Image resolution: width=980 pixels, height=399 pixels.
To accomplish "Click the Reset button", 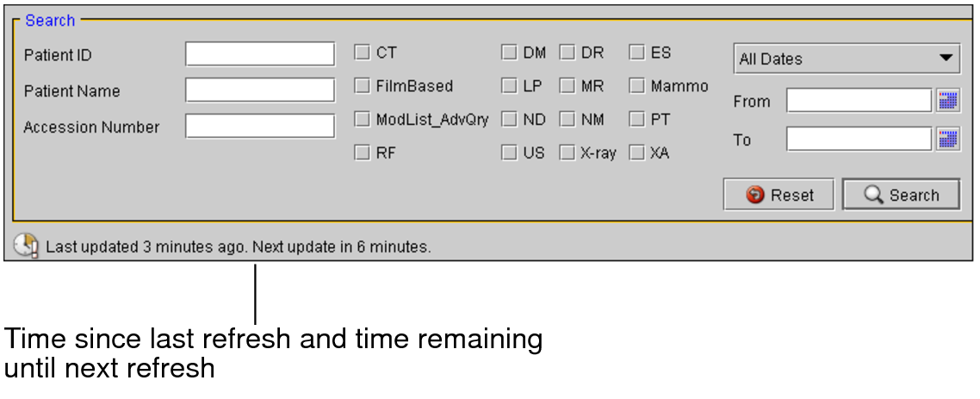I will point(778,195).
